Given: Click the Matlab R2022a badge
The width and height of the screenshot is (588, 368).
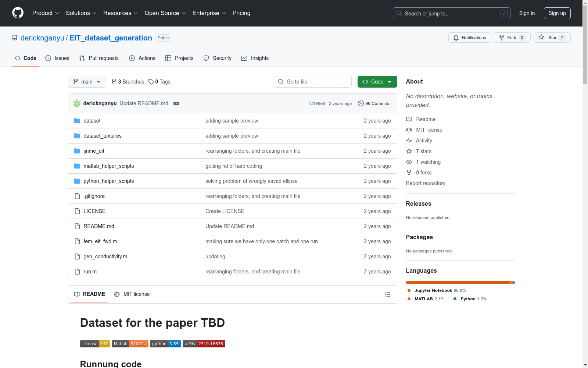Looking at the screenshot, I should (130, 344).
